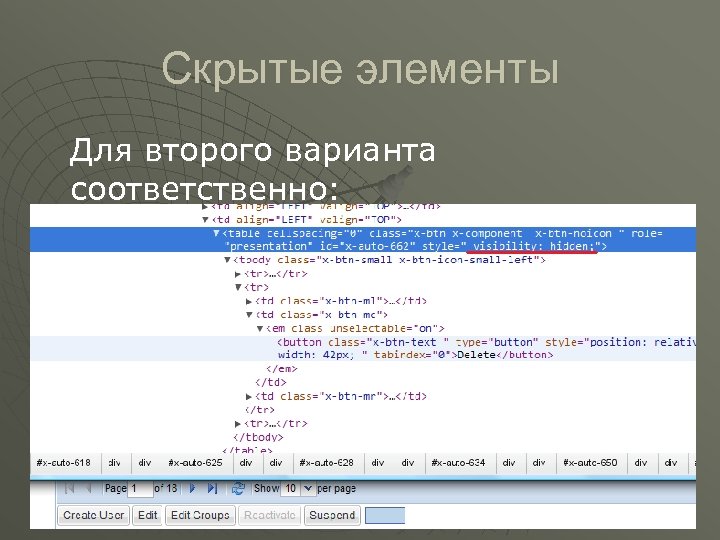Expand the td class="x-btn-ml" node
This screenshot has width=720, height=540.
click(248, 301)
